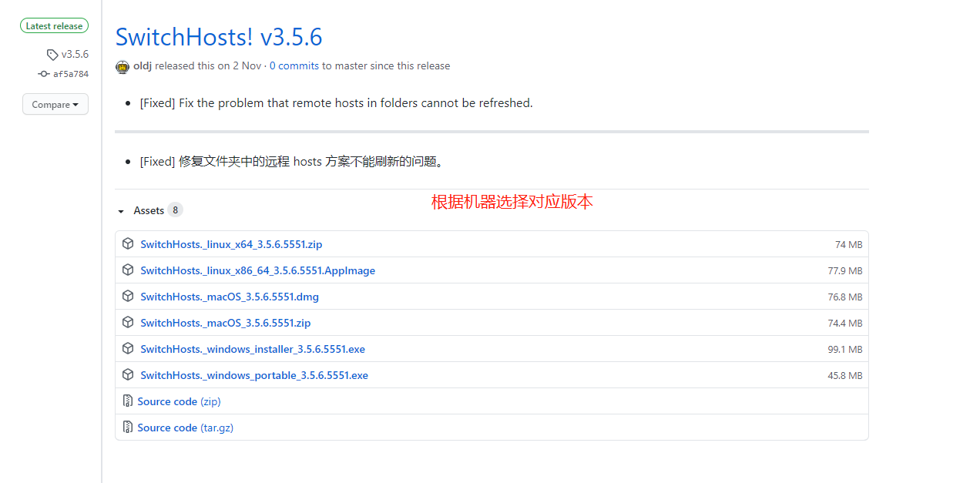The height and width of the screenshot is (483, 980).
Task: Click the Chinese [Fixed] 修复文件夹 note
Action: (x=293, y=162)
